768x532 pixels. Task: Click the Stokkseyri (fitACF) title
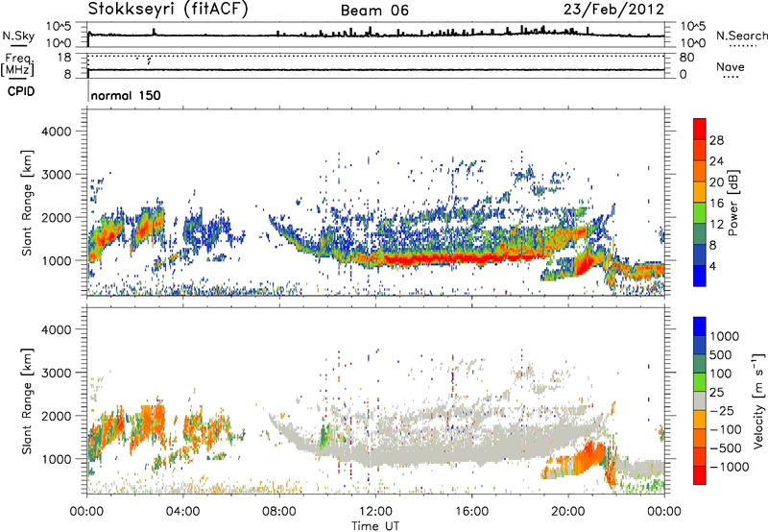(168, 10)
